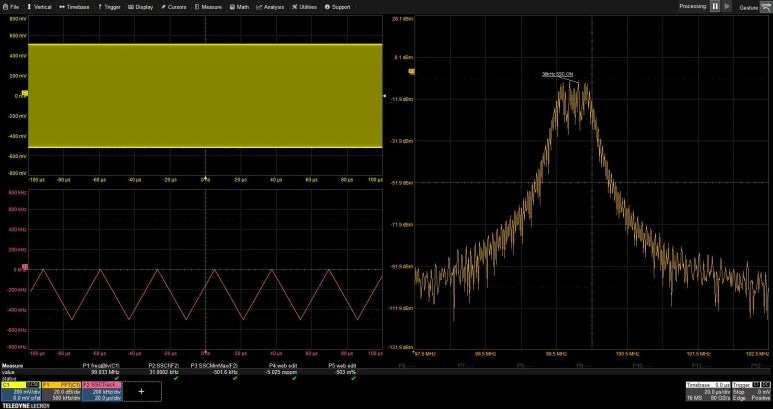773x409 pixels.
Task: Select the F1 level marker on FFT grid
Action: [412, 71]
